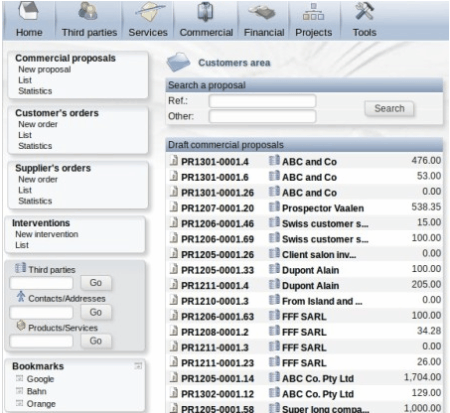Click the company icon beside Prospector Vaalen
This screenshot has height=413, width=450.
(274, 207)
